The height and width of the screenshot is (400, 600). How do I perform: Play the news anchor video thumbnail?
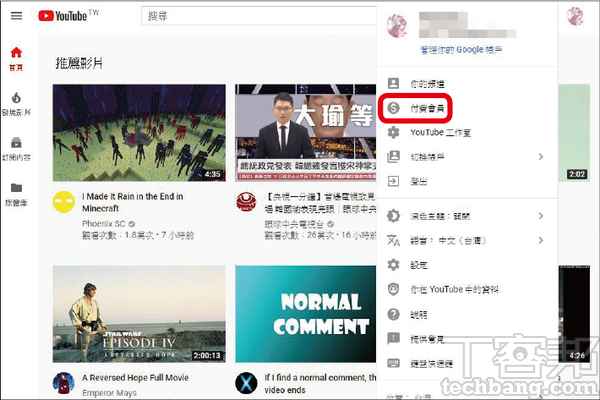pyautogui.click(x=306, y=133)
